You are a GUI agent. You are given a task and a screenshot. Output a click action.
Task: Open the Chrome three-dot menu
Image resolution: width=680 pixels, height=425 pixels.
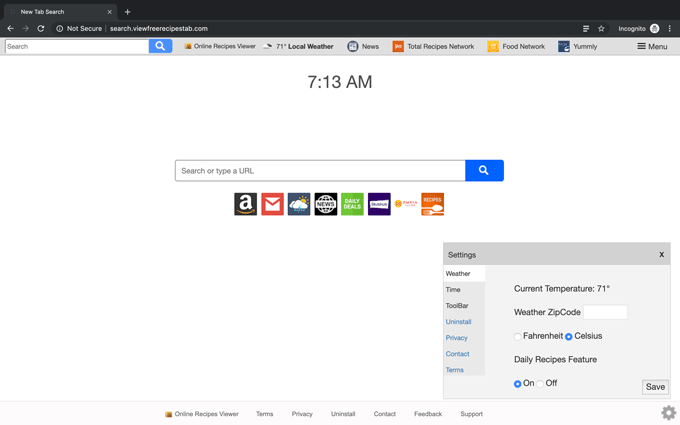click(x=670, y=29)
